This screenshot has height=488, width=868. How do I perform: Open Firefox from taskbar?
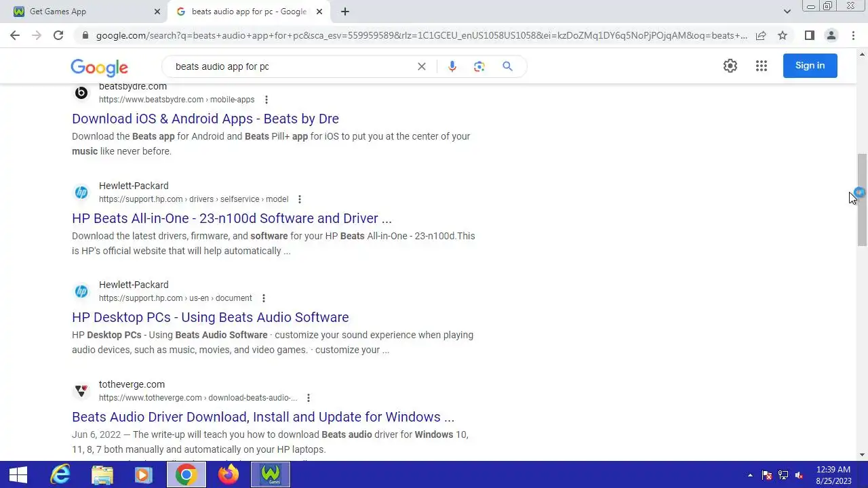click(229, 475)
